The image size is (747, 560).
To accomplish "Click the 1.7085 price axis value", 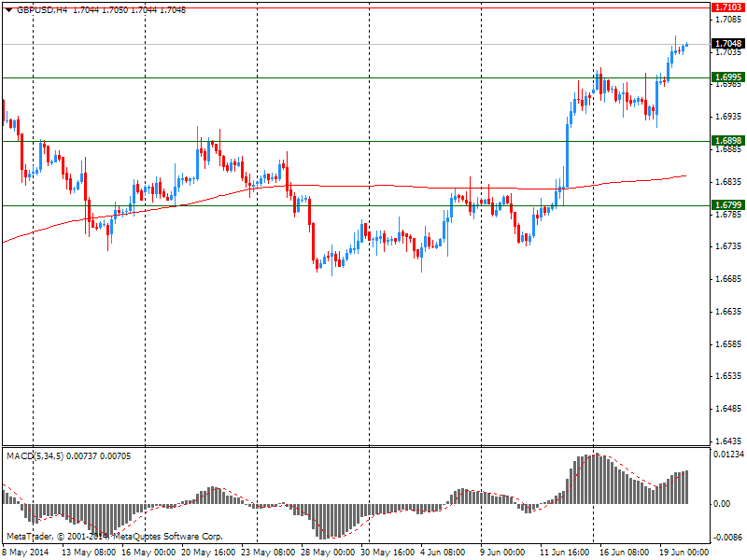I will pyautogui.click(x=729, y=20).
